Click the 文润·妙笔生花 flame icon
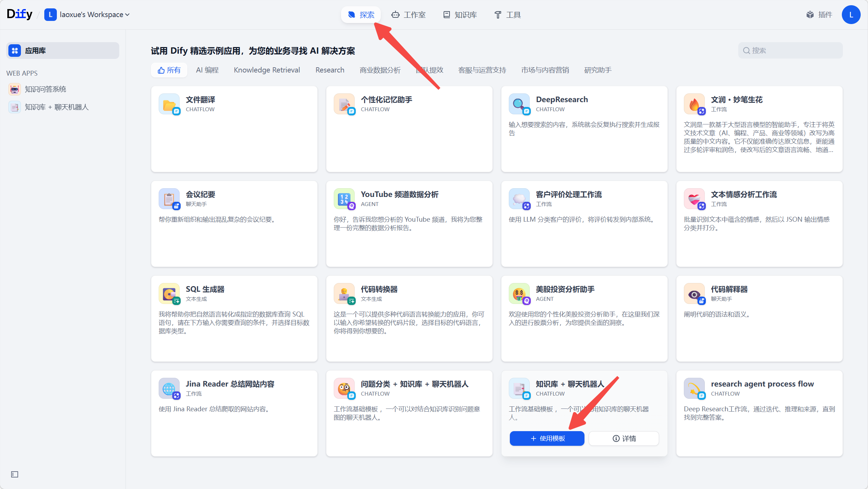868x489 pixels. [694, 104]
